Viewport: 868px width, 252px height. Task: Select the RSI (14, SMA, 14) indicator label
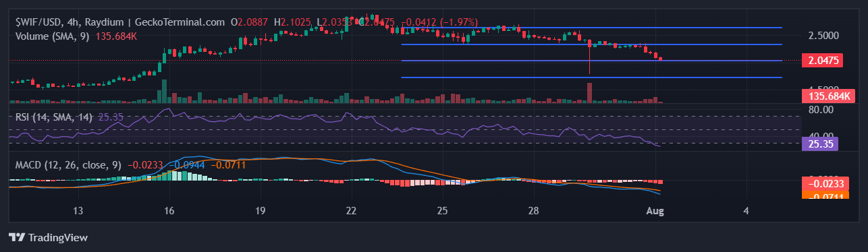pyautogui.click(x=55, y=117)
